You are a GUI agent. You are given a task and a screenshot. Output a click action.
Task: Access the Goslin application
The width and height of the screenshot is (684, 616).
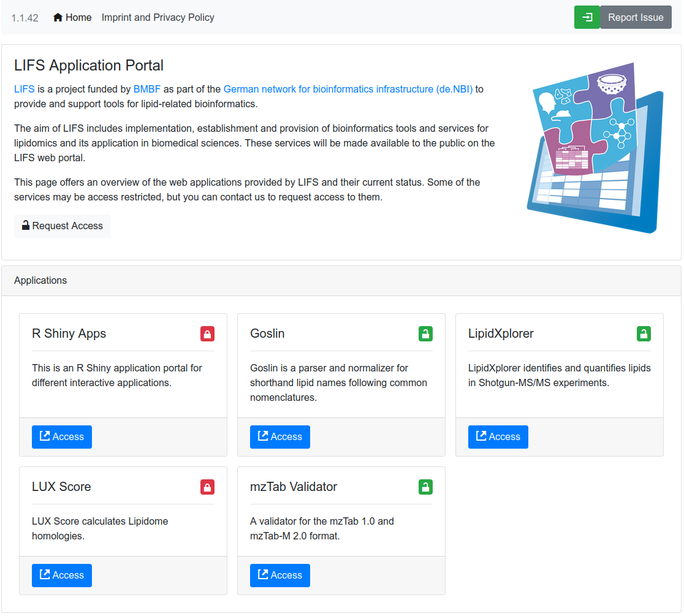coord(280,436)
